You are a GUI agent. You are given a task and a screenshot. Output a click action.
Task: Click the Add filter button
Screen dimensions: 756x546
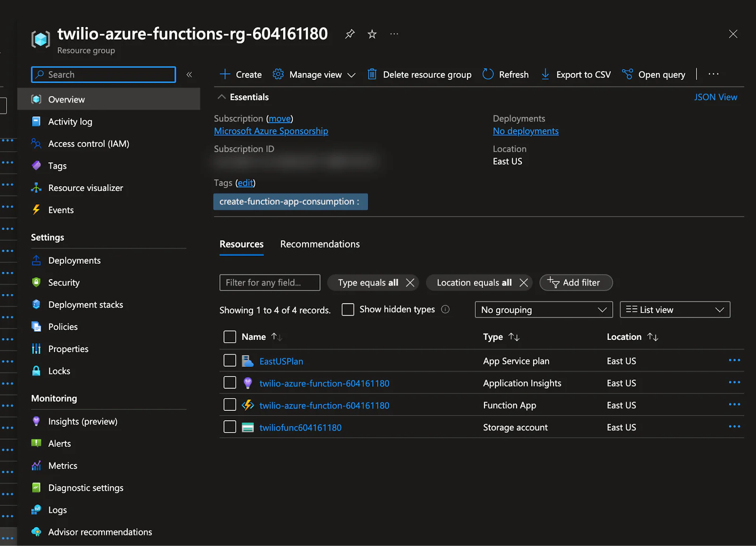click(x=576, y=283)
